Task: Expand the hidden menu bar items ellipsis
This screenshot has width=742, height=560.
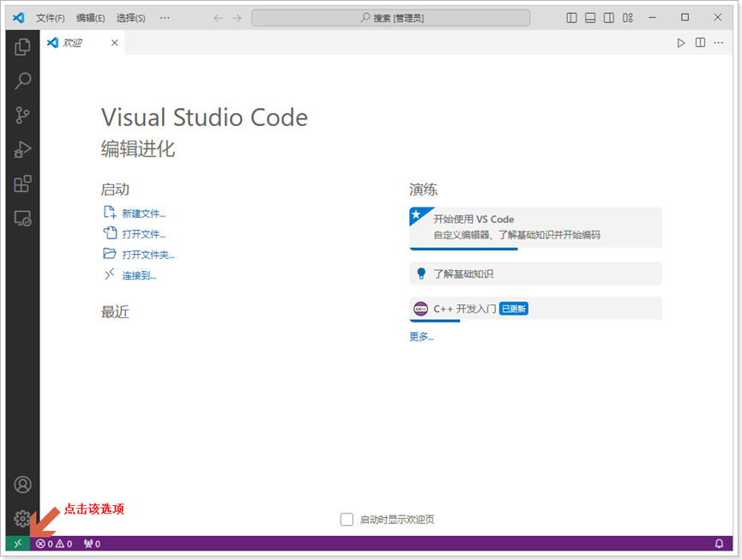Action: pos(165,18)
